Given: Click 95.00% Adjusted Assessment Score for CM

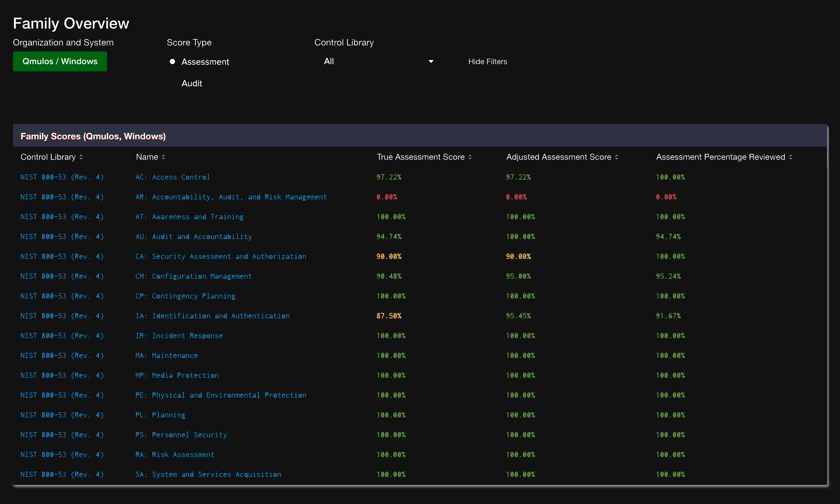Looking at the screenshot, I should coord(518,276).
